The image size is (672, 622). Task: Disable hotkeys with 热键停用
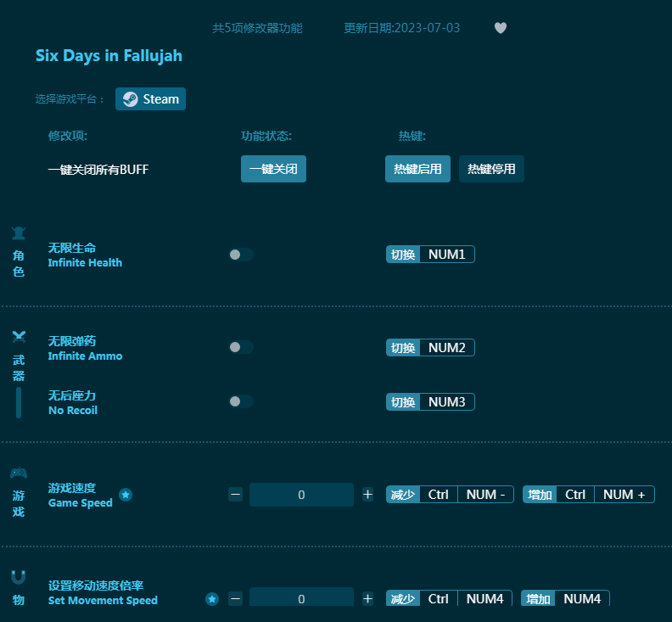491,169
